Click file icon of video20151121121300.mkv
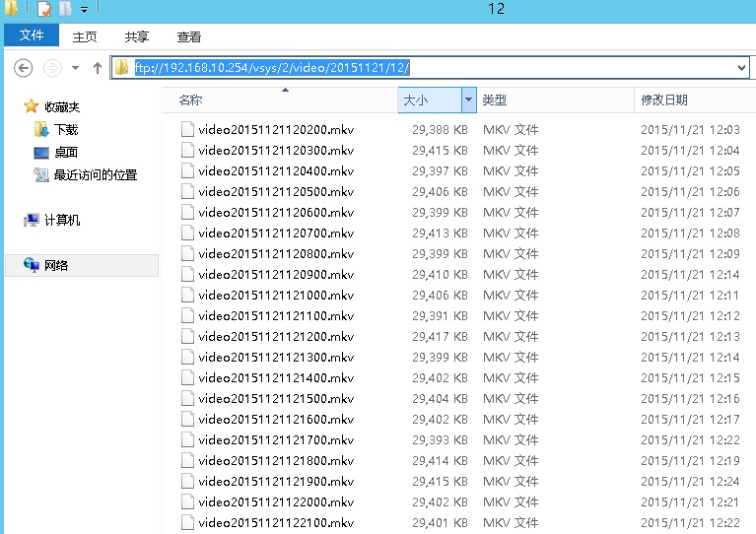 [187, 357]
